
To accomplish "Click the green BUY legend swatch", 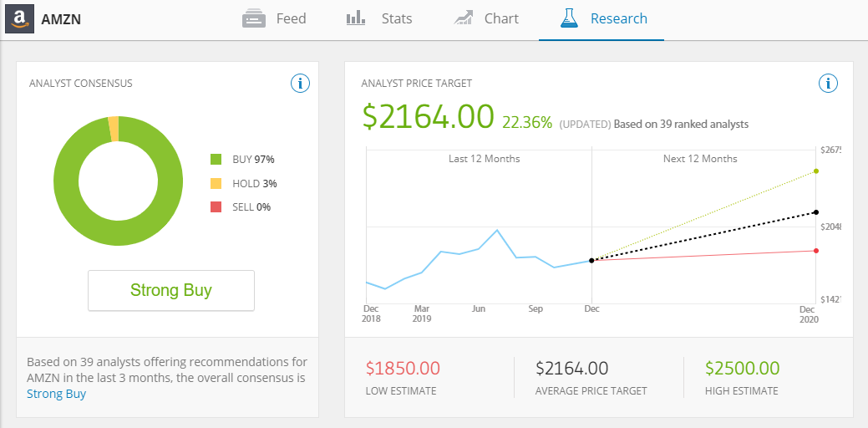I will click(x=216, y=160).
